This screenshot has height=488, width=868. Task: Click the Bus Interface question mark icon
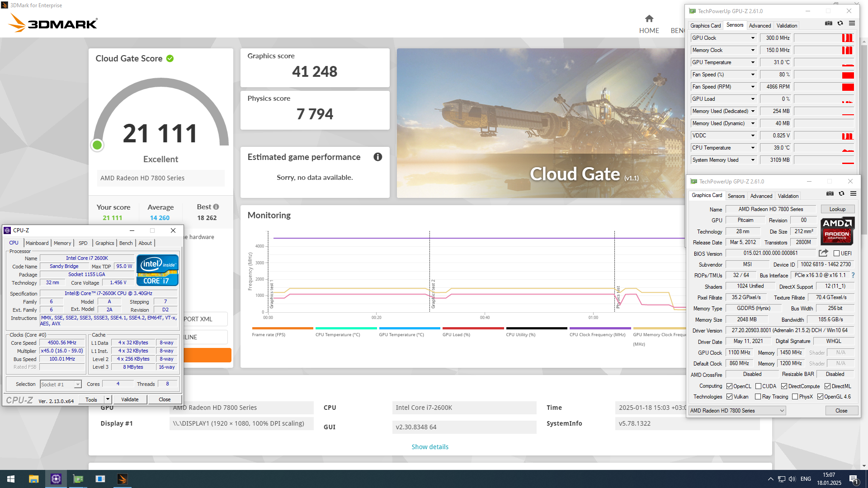pos(853,275)
